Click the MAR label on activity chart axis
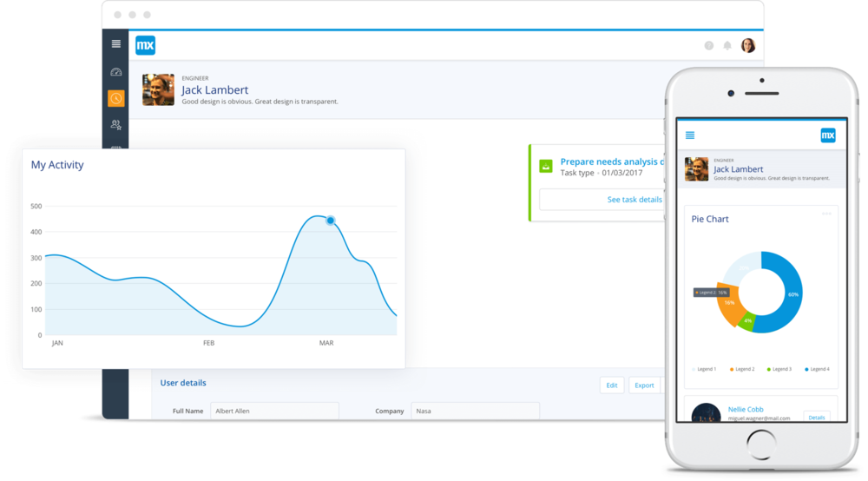 point(326,343)
